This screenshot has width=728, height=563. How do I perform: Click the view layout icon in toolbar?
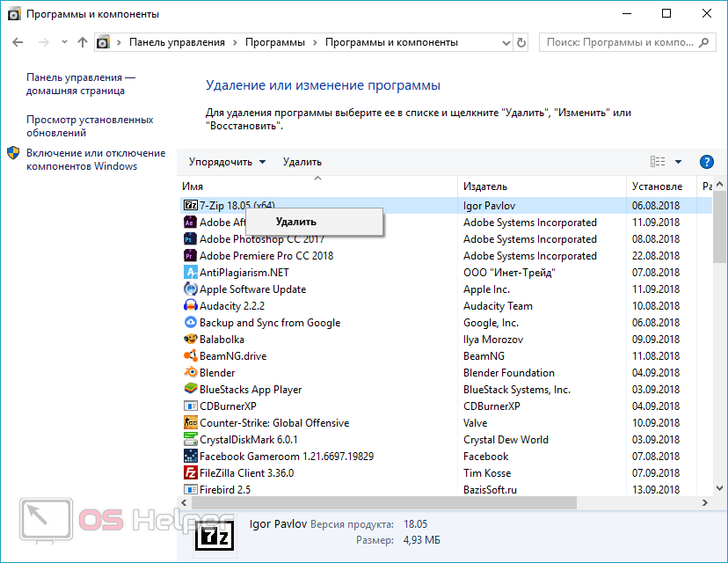tap(658, 162)
